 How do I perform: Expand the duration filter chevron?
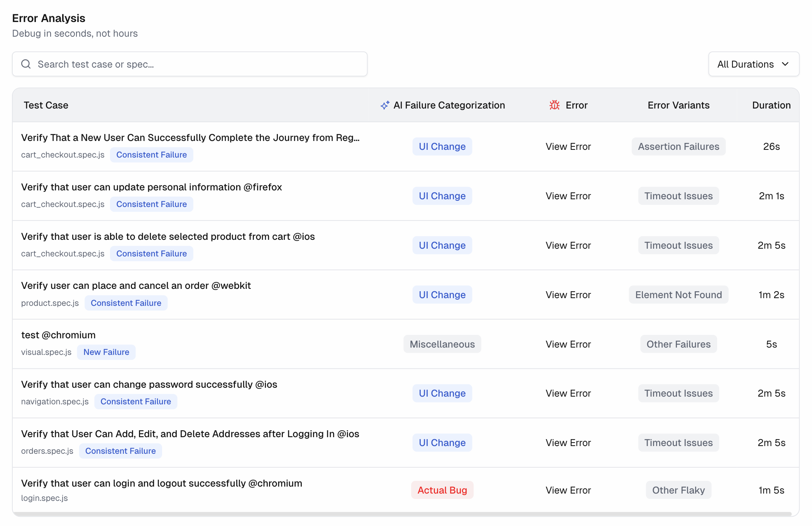785,64
